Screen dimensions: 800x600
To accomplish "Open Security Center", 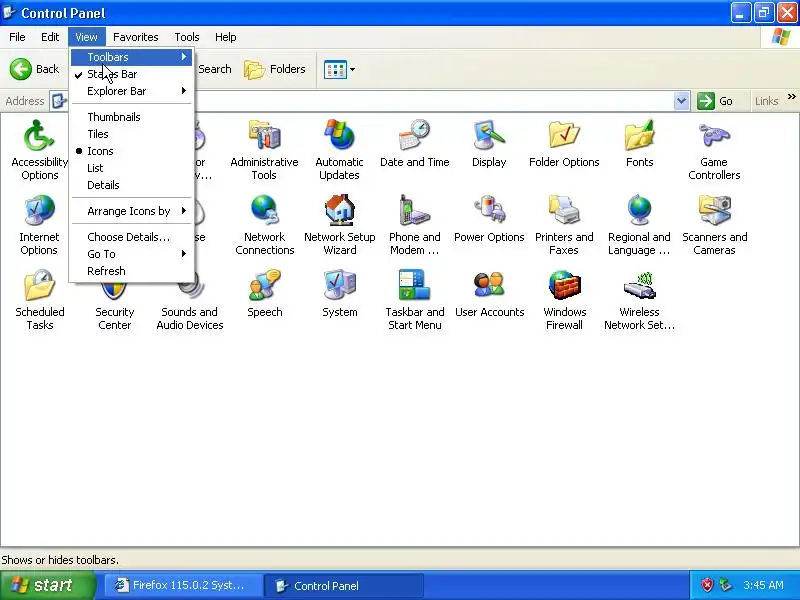I will click(114, 306).
